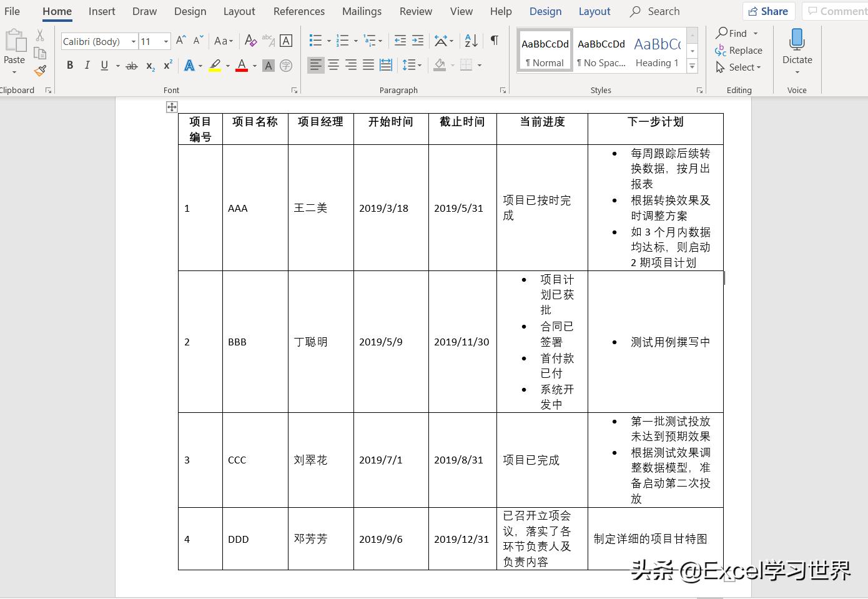868x599 pixels.
Task: Select center text alignment
Action: [334, 65]
